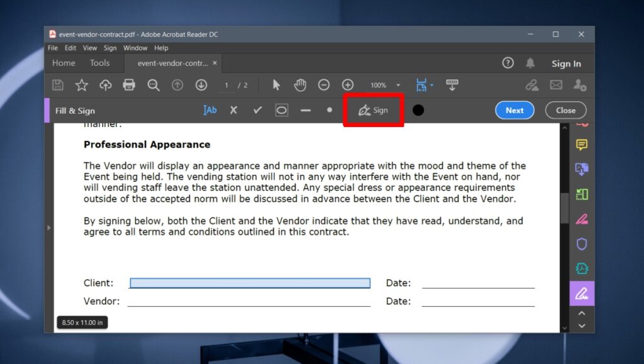644x364 pixels.
Task: Select the X mark annotation tool
Action: [x=233, y=110]
